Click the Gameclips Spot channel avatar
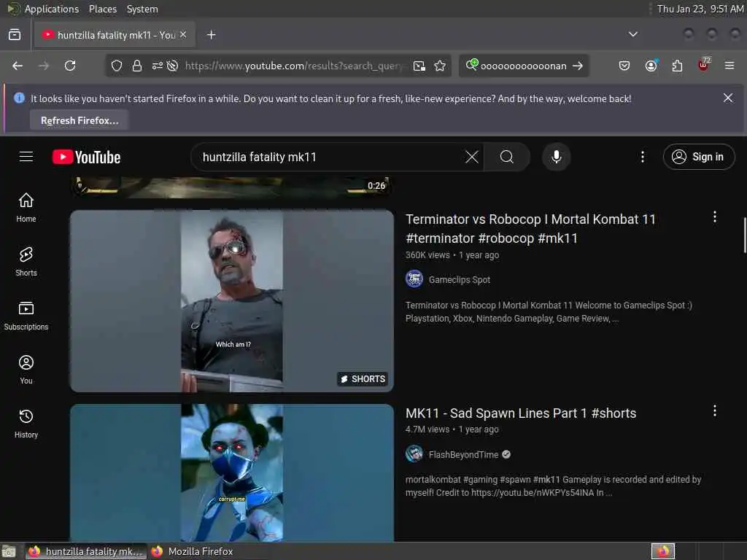The height and width of the screenshot is (560, 747). point(414,279)
